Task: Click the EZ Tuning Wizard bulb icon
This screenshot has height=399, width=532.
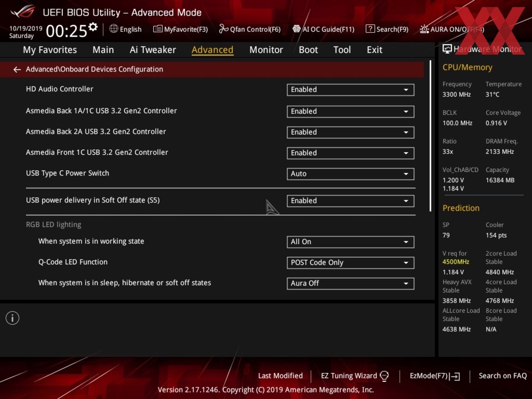Action: click(x=384, y=376)
